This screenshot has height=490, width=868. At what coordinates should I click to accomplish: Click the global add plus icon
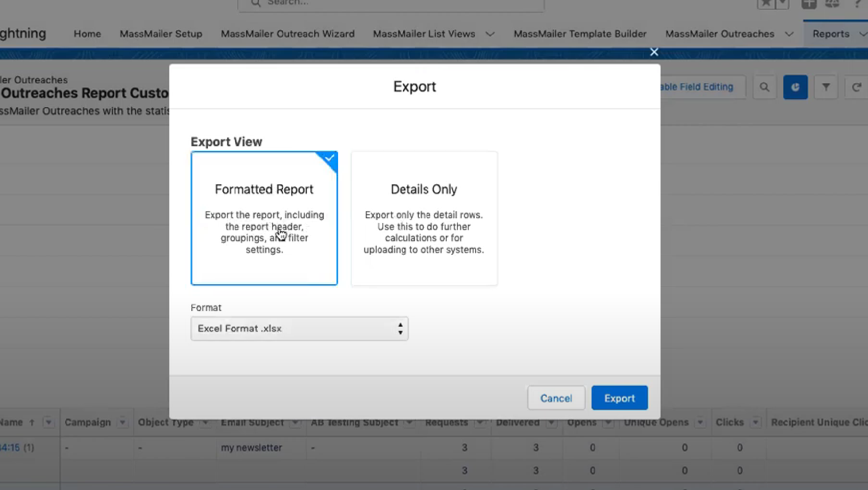tap(809, 3)
